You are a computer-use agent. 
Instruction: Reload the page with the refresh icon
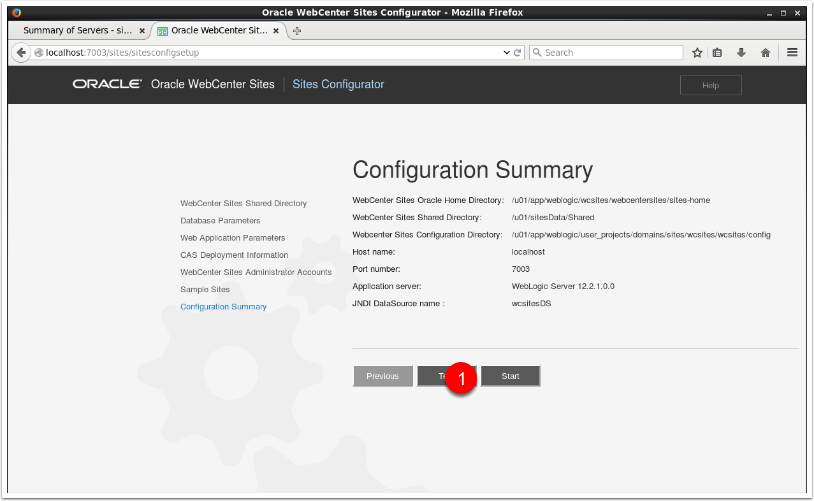pos(517,52)
